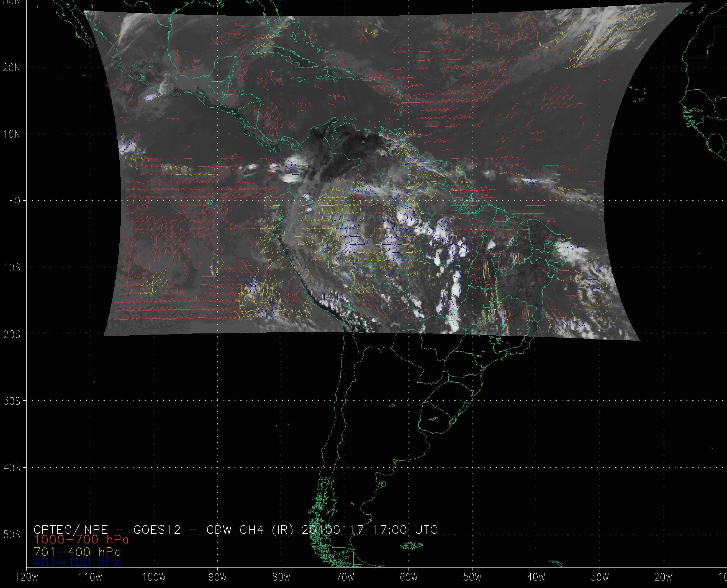Click the 30S latitude axis label
This screenshot has width=727, height=588.
12,401
